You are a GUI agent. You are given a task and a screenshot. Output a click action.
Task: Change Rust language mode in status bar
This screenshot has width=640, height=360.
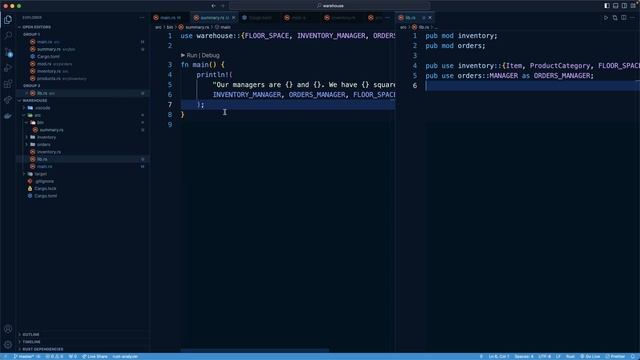coord(570,356)
